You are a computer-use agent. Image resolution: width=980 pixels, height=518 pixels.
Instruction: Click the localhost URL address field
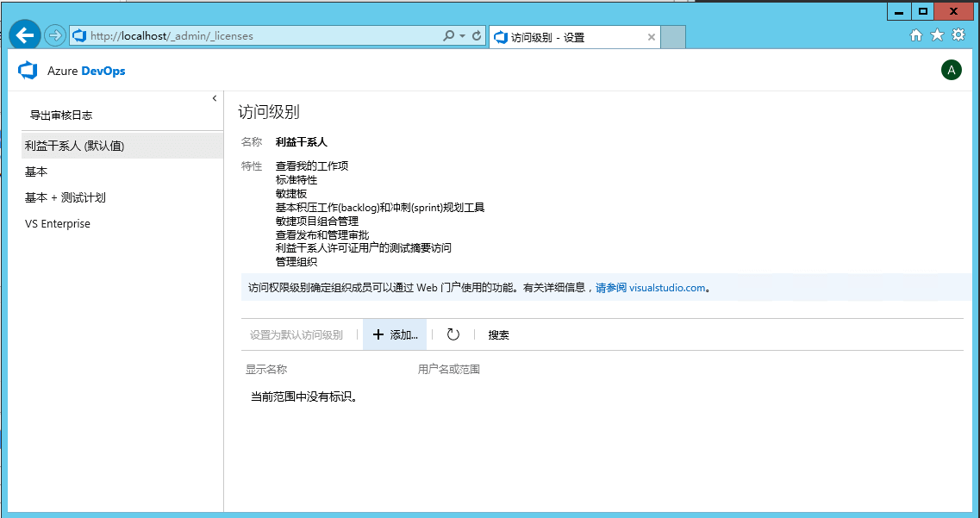click(x=259, y=36)
